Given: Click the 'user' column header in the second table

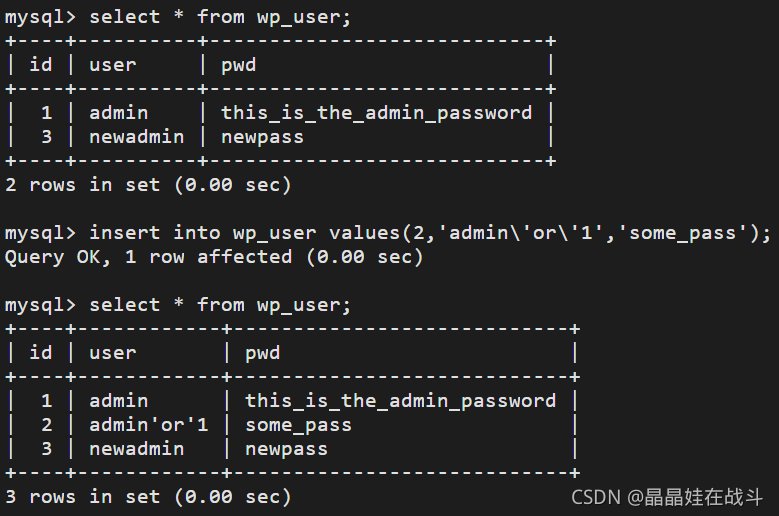Looking at the screenshot, I should 113,353.
